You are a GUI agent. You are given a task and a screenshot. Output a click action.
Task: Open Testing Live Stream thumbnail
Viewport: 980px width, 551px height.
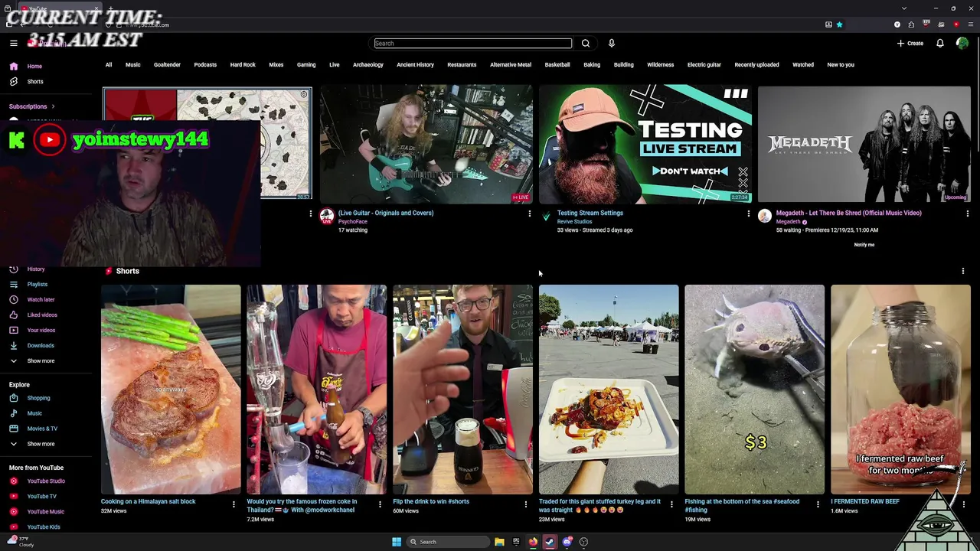pos(645,144)
